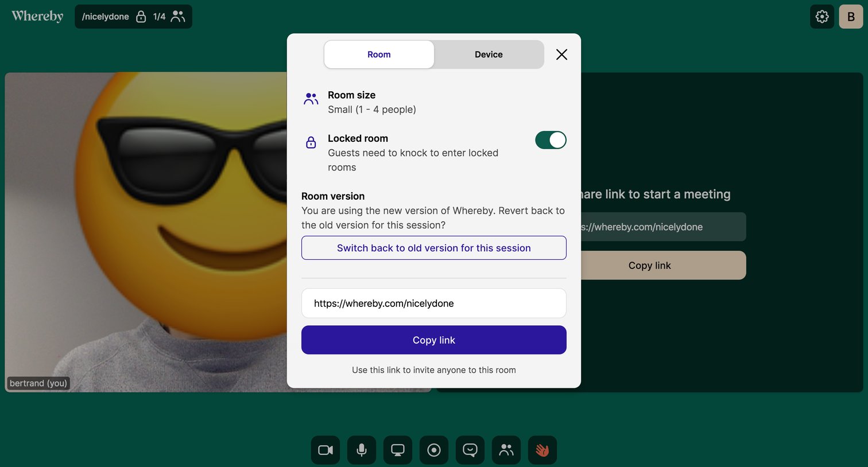The width and height of the screenshot is (868, 467).
Task: Click the Use this link to invite text
Action: pos(434,370)
